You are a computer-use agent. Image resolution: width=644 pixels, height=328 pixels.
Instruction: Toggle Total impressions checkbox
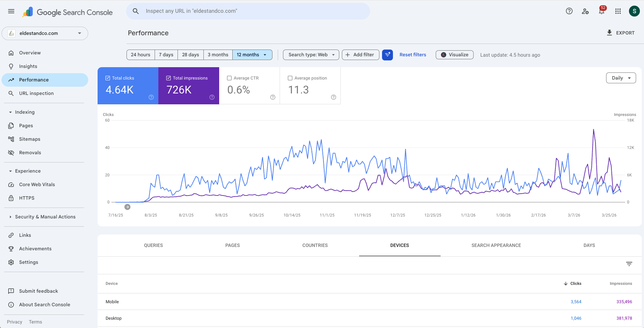click(169, 78)
